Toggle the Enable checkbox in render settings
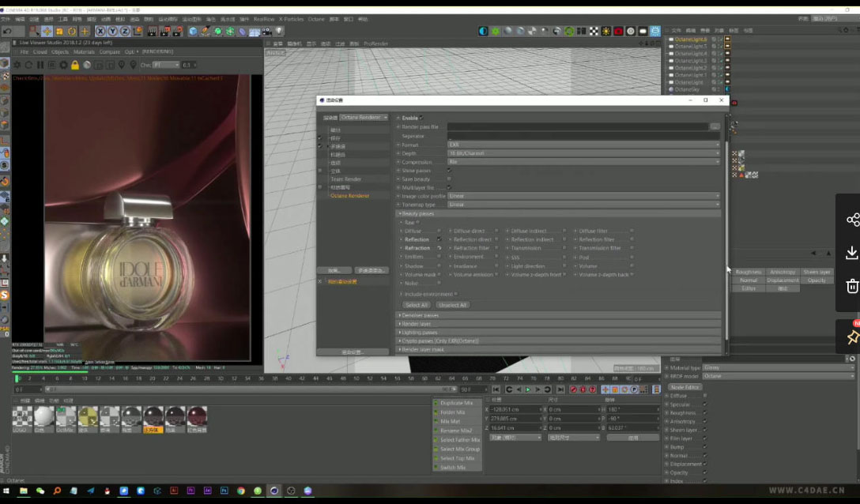 pos(421,118)
